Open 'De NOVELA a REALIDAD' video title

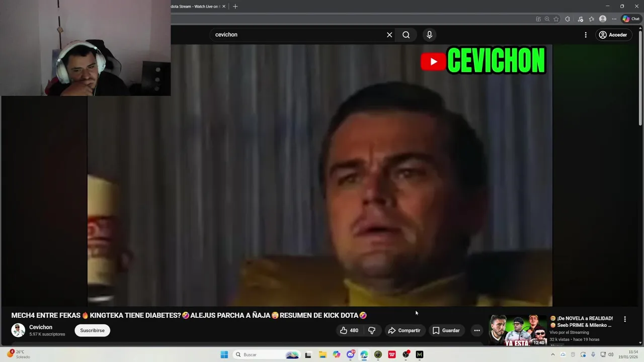pos(582,322)
